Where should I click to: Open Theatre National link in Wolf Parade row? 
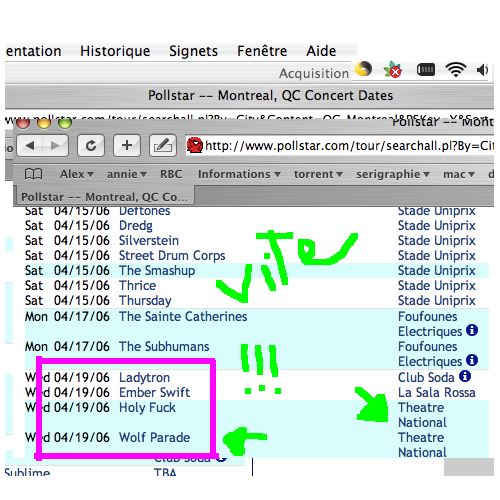(x=422, y=445)
